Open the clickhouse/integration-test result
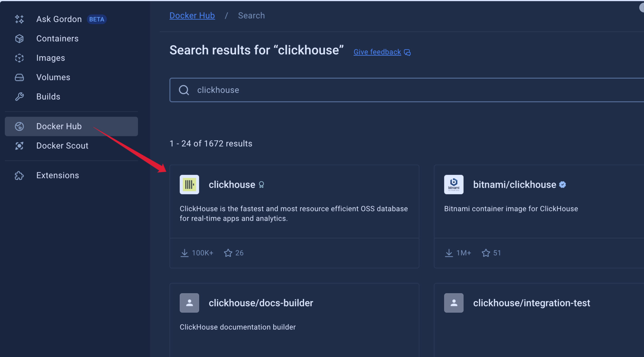 531,303
